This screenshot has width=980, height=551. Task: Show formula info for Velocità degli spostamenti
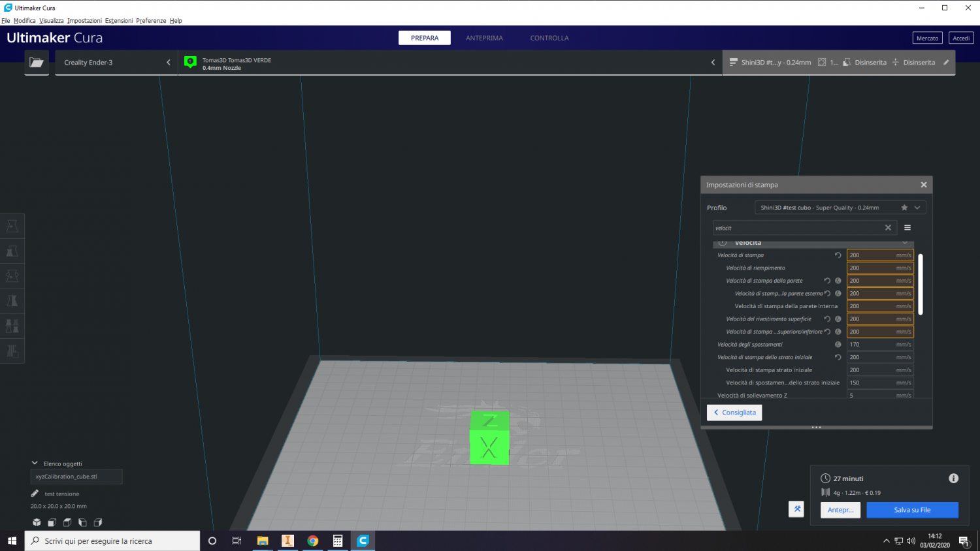tap(838, 345)
